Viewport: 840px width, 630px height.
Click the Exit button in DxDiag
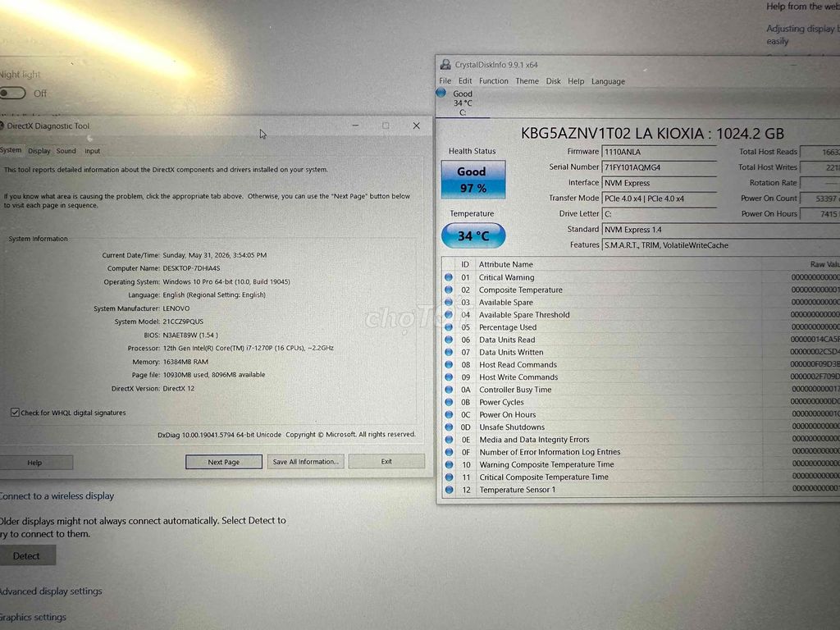(386, 461)
